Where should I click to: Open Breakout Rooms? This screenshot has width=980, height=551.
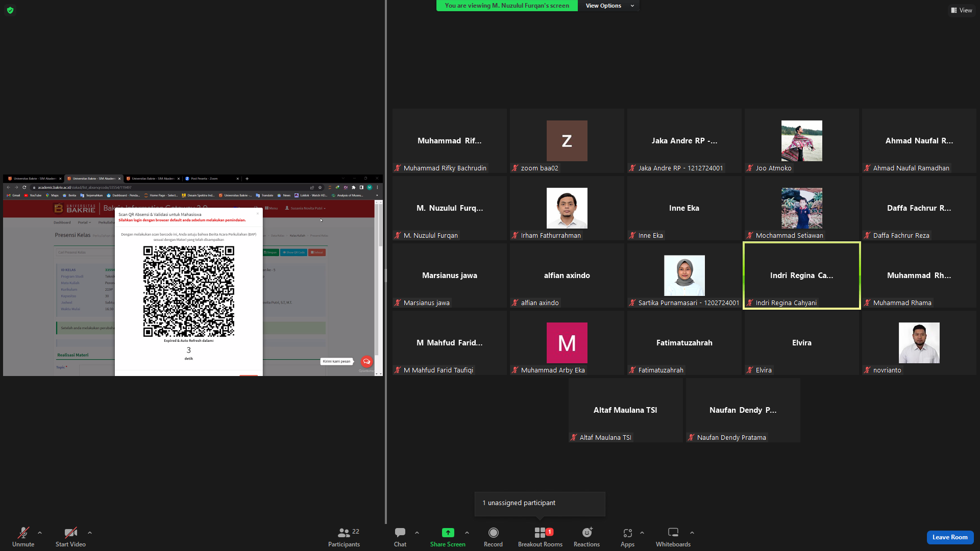(540, 537)
